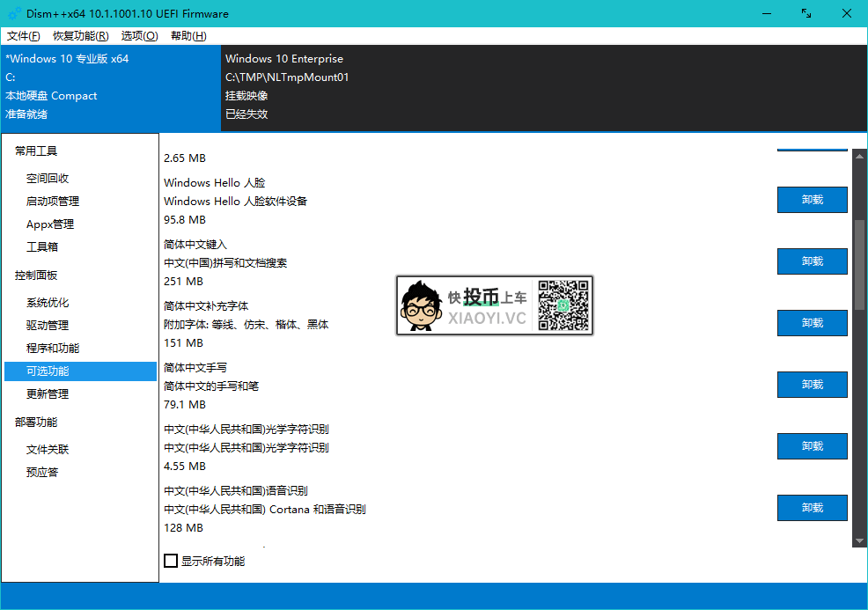Click the scrollbar down arrow
Image resolution: width=868 pixels, height=610 pixels.
859,540
